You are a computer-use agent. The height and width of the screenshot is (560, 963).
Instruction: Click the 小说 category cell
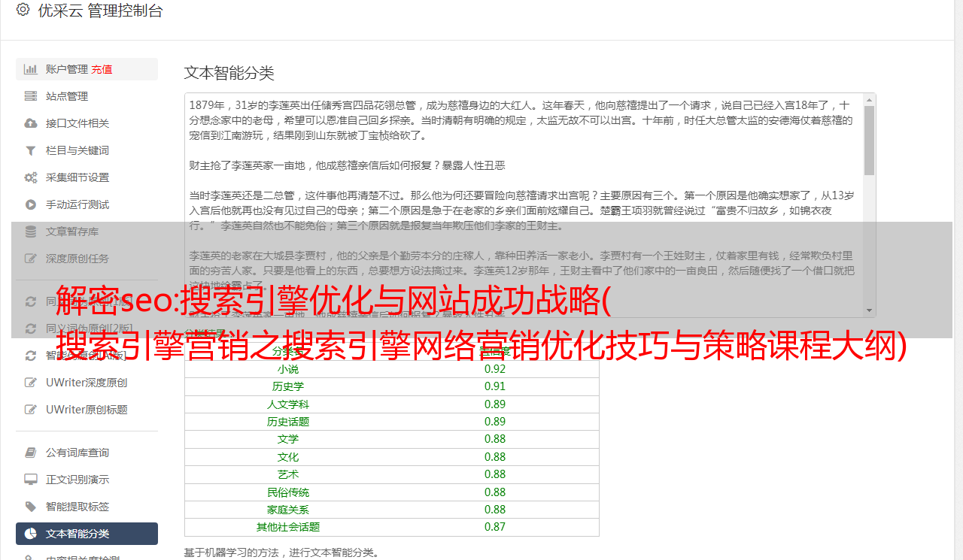click(x=288, y=369)
